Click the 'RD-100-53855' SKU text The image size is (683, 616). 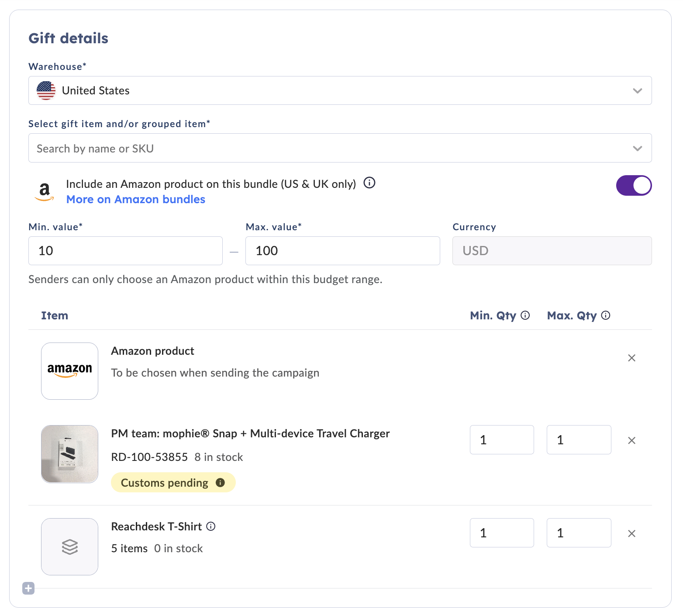[x=149, y=457]
